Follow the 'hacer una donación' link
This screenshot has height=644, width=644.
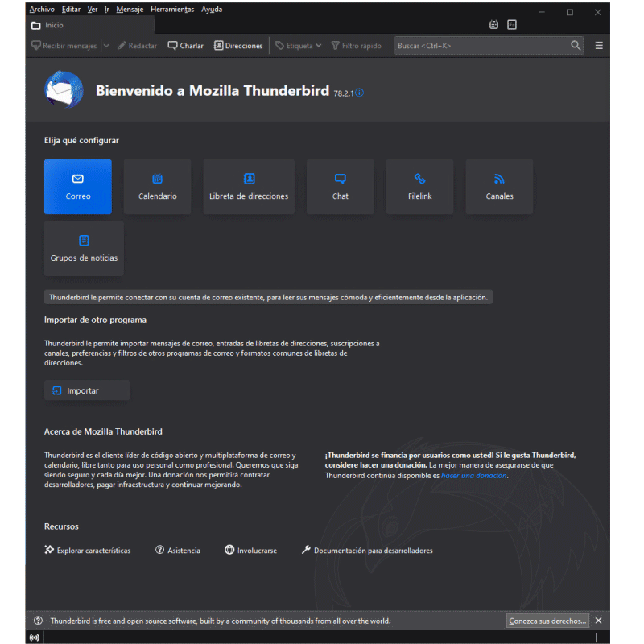(473, 476)
